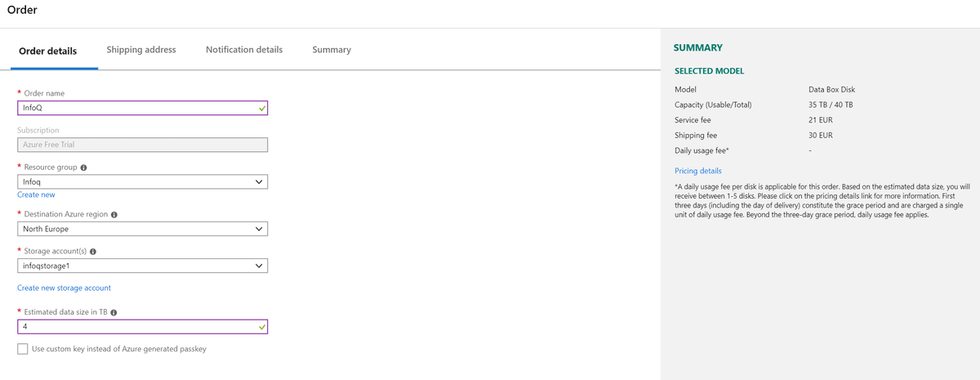The height and width of the screenshot is (380, 980).
Task: Click the green checkmark in data size field
Action: [x=261, y=326]
